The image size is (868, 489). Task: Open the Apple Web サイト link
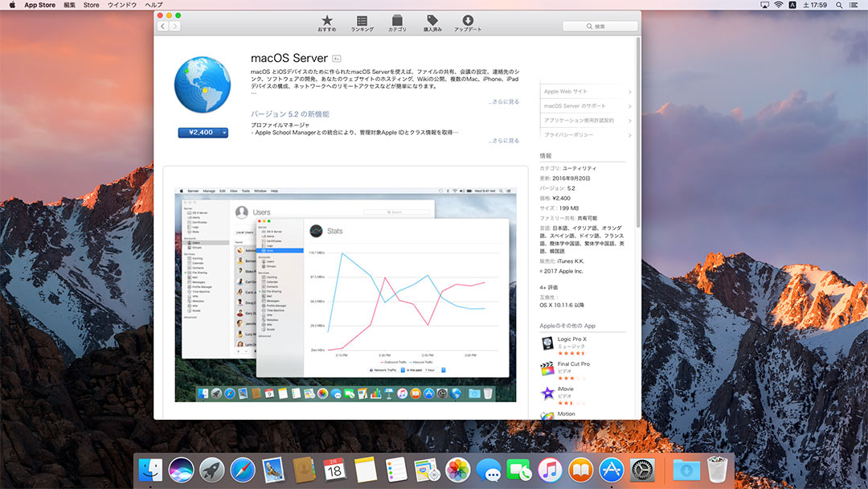[x=586, y=92]
